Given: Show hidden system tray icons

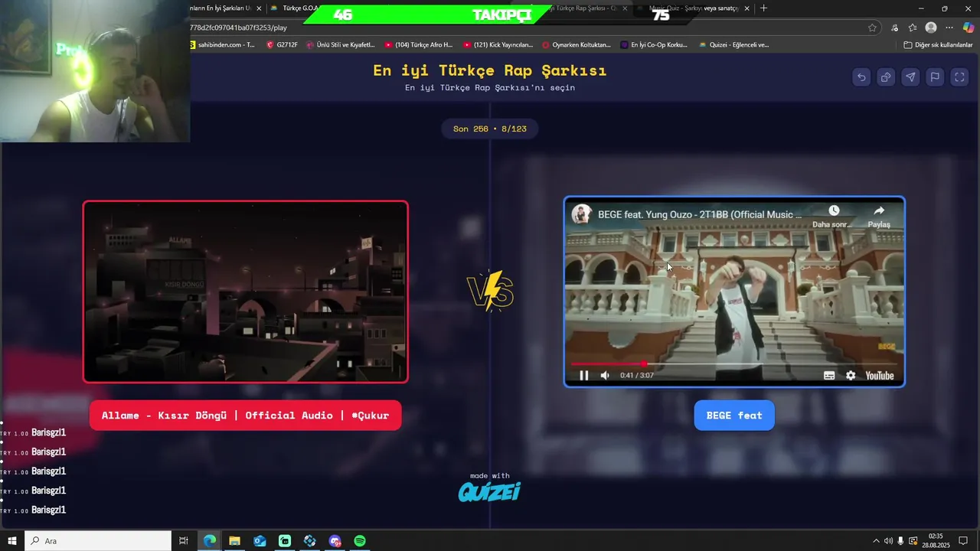Looking at the screenshot, I should click(876, 541).
